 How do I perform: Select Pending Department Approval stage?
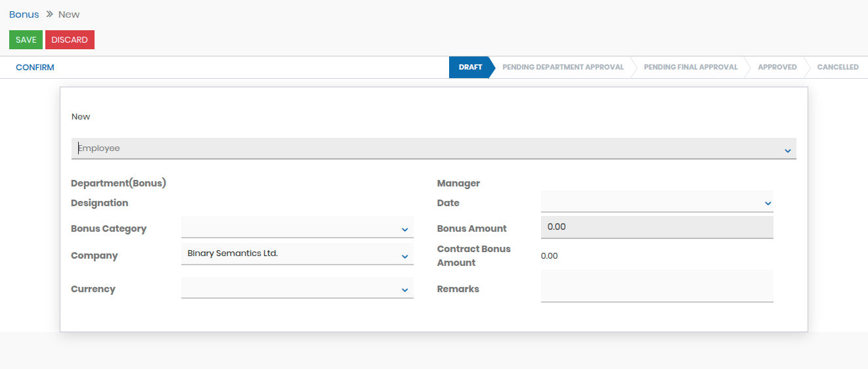563,67
